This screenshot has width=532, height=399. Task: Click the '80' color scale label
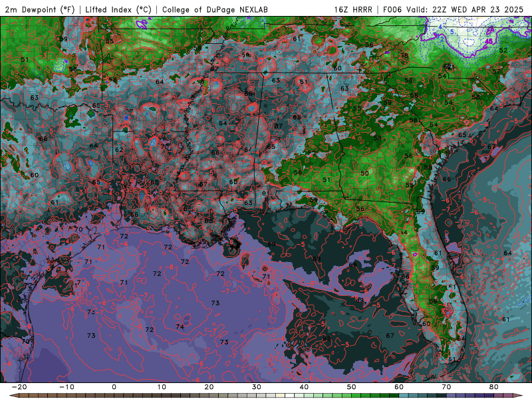pyautogui.click(x=494, y=387)
